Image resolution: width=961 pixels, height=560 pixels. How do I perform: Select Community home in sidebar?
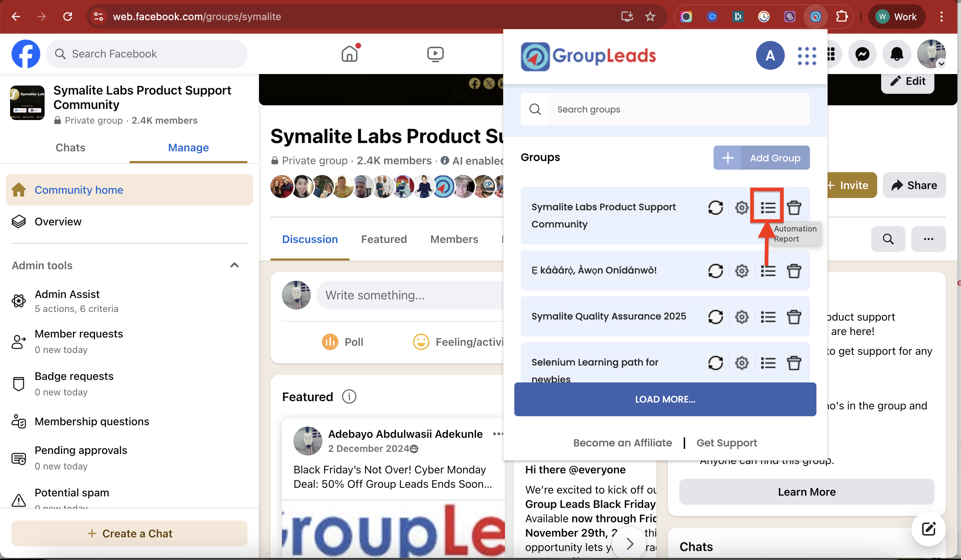[x=129, y=190]
